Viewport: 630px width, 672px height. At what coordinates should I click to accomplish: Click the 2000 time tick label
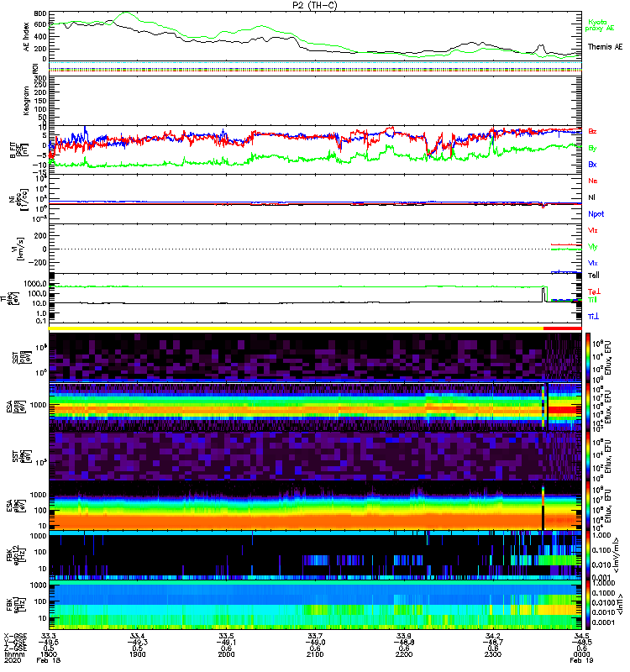(x=226, y=654)
